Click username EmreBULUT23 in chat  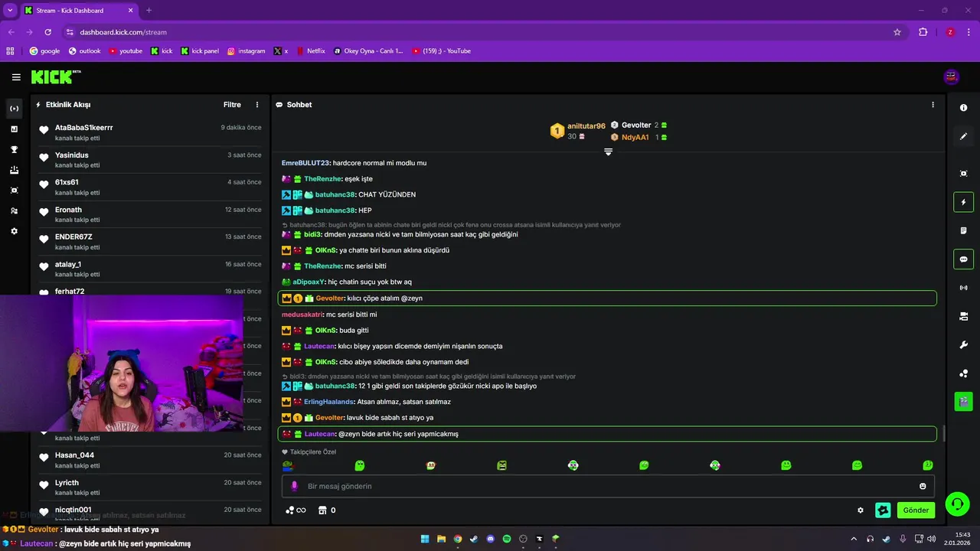tap(305, 163)
